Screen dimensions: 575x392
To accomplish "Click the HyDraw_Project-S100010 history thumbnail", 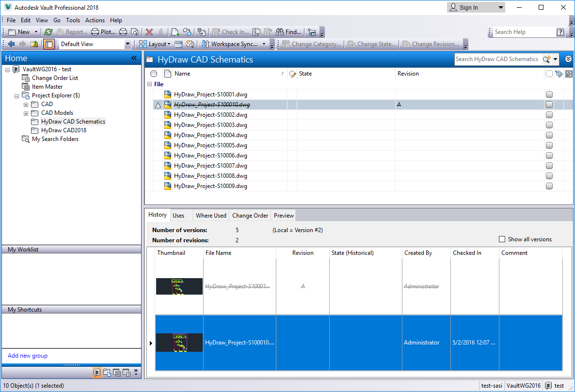I will coord(179,342).
